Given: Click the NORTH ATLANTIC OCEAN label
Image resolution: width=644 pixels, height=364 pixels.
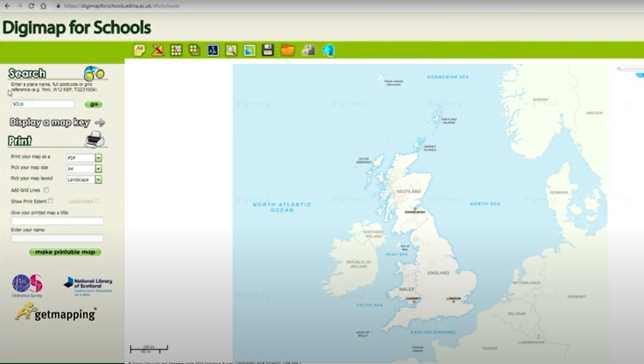Looking at the screenshot, I should coord(282,207).
